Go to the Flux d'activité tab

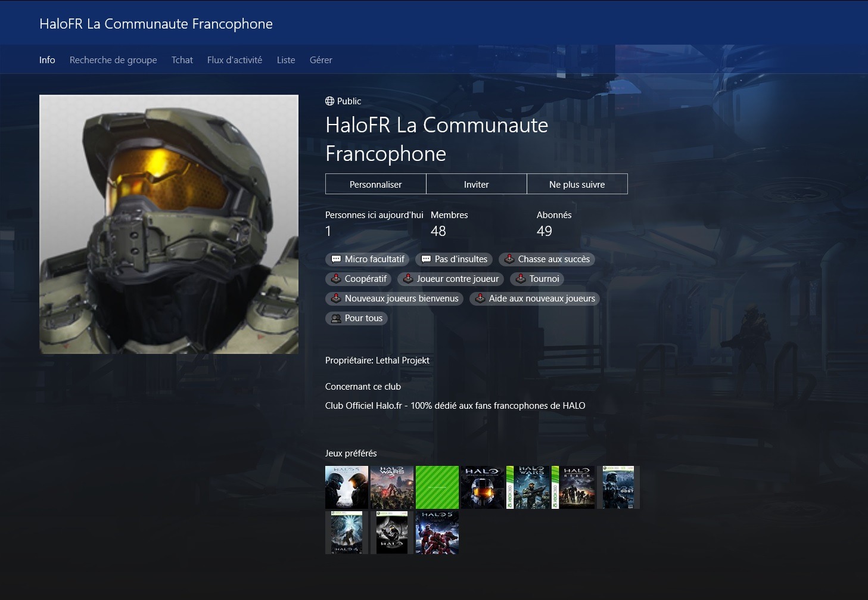pos(234,60)
